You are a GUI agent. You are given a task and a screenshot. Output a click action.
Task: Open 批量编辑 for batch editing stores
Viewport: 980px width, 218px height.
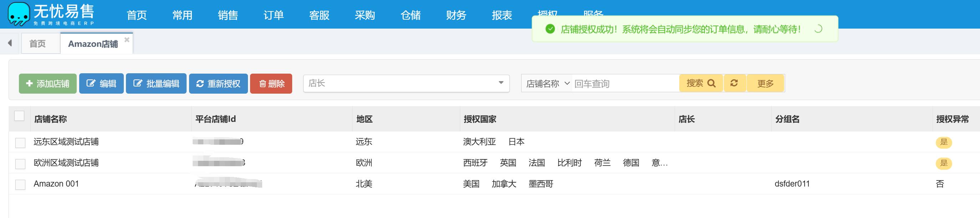(156, 84)
